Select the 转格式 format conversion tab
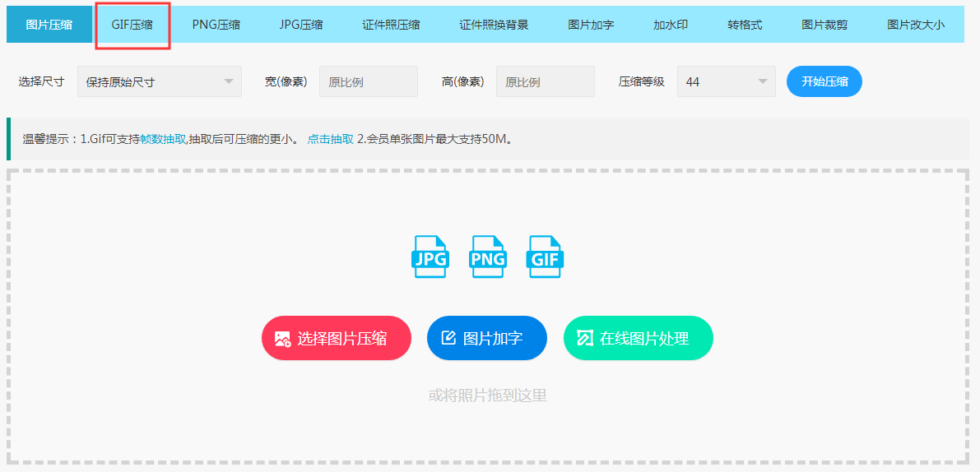This screenshot has width=980, height=472. (745, 25)
